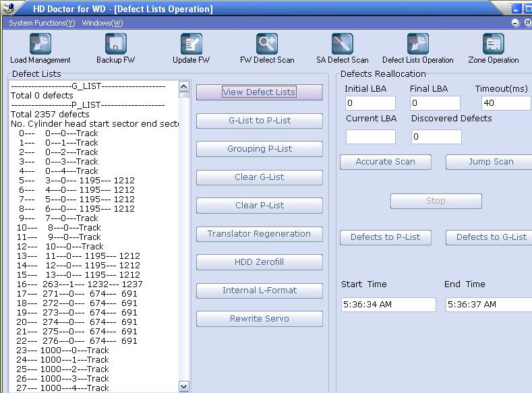Viewport: 532px width, 393px height.
Task: Click the Stop scan button
Action: point(436,201)
